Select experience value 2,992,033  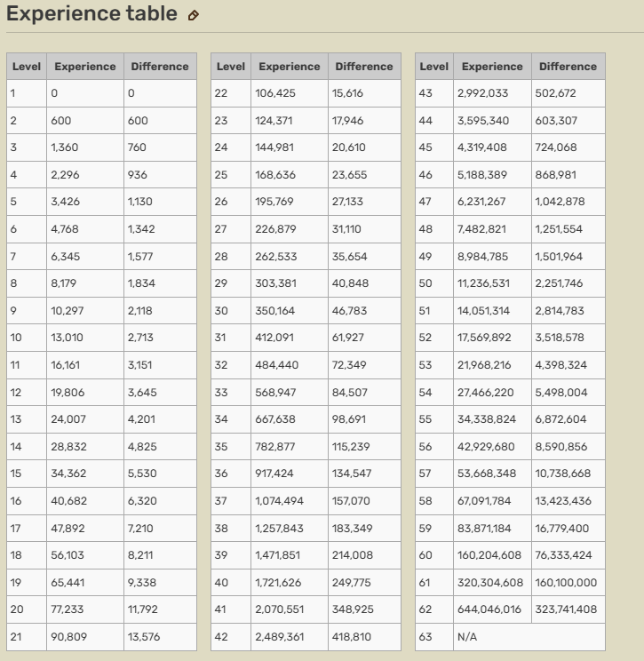[482, 93]
